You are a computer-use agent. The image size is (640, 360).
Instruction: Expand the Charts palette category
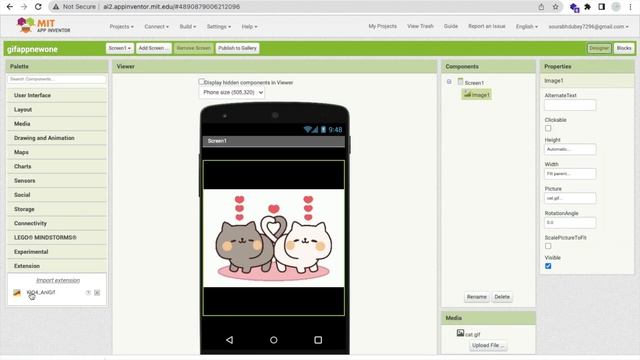[x=57, y=166]
